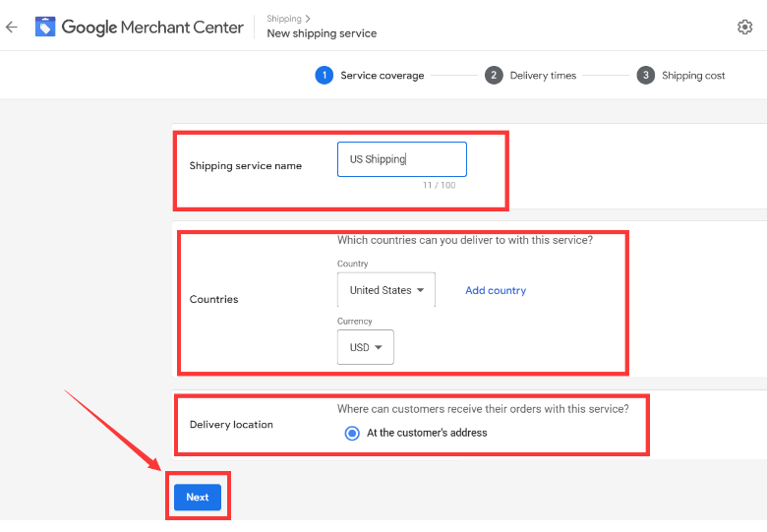Click the Add country link
This screenshot has width=767, height=532.
coord(496,290)
